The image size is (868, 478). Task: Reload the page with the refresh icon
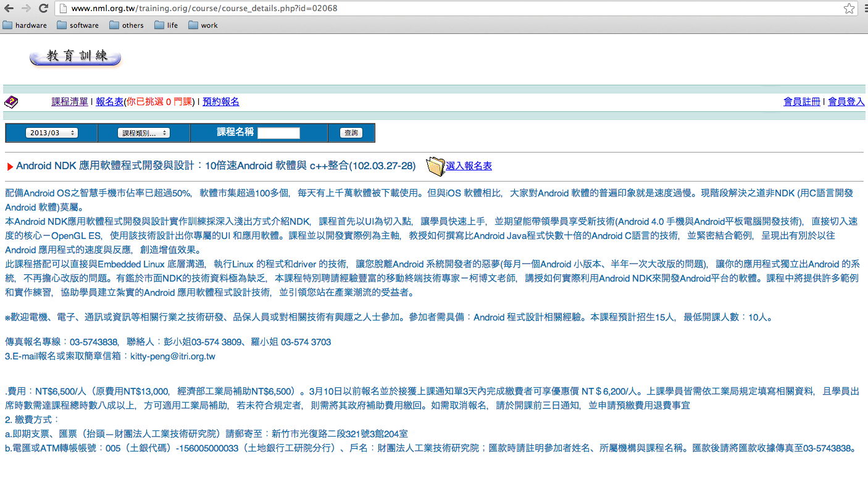(43, 9)
